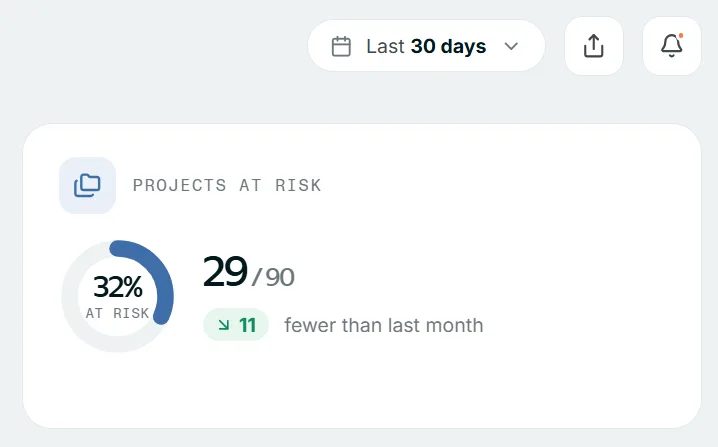Click the green downward trend arrow
The height and width of the screenshot is (447, 718).
[x=223, y=325]
